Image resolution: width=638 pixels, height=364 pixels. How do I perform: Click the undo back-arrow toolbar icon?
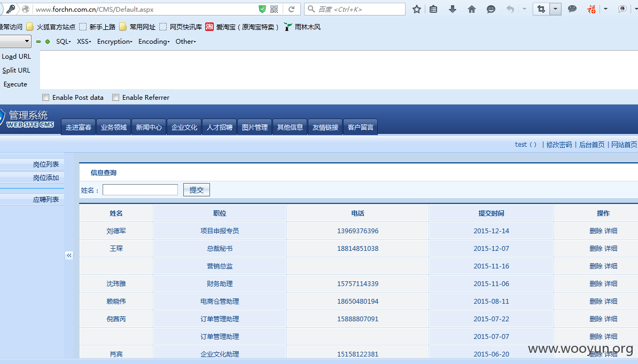pyautogui.click(x=510, y=9)
